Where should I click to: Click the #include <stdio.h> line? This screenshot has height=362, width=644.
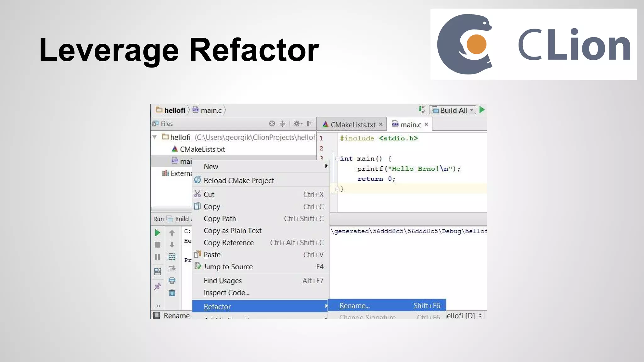pos(379,138)
